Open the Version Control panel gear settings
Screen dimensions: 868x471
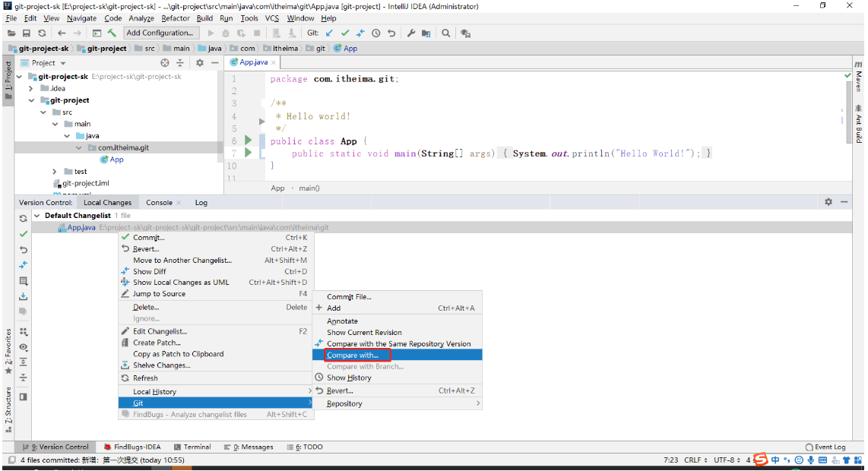[x=828, y=202]
